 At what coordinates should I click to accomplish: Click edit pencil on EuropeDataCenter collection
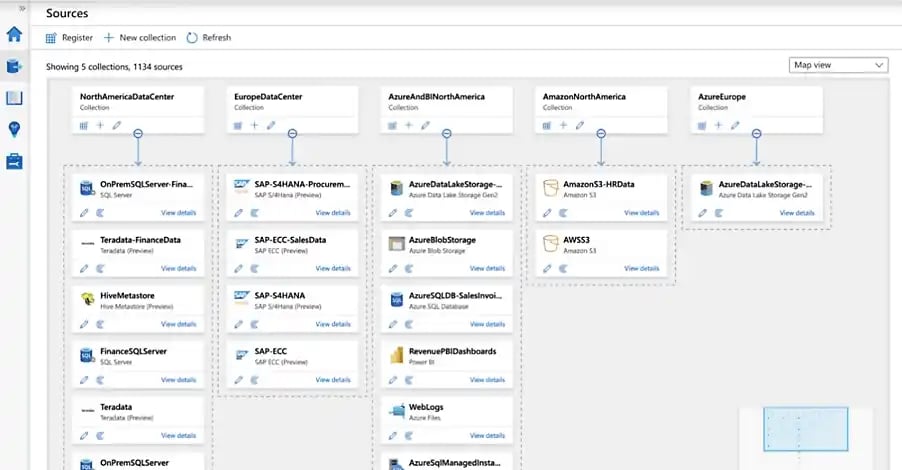(271, 125)
